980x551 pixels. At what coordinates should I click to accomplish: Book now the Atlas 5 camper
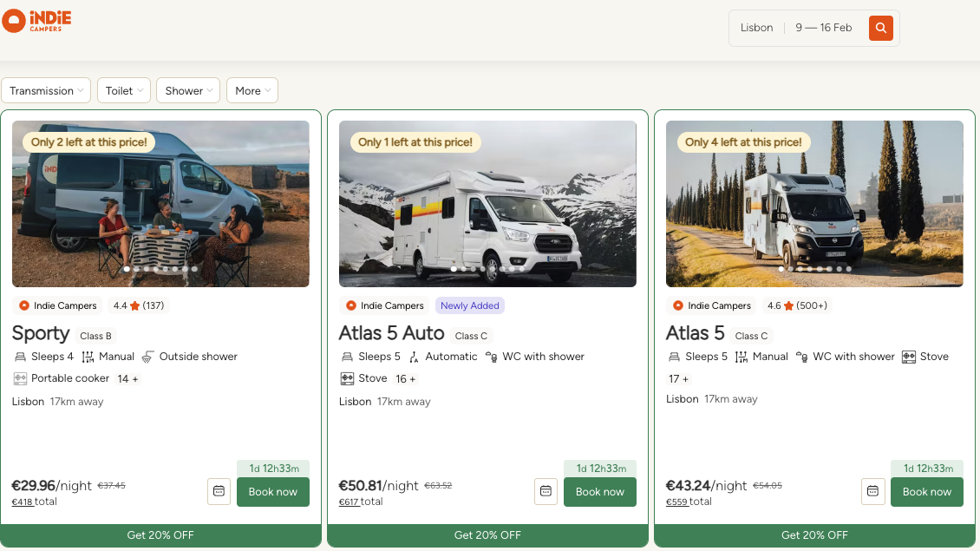926,491
